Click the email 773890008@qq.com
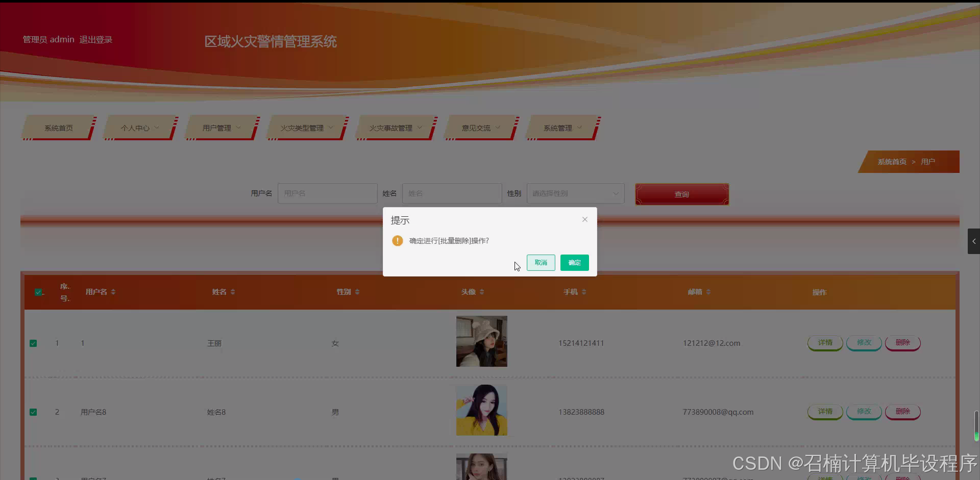The height and width of the screenshot is (480, 980). pos(718,412)
